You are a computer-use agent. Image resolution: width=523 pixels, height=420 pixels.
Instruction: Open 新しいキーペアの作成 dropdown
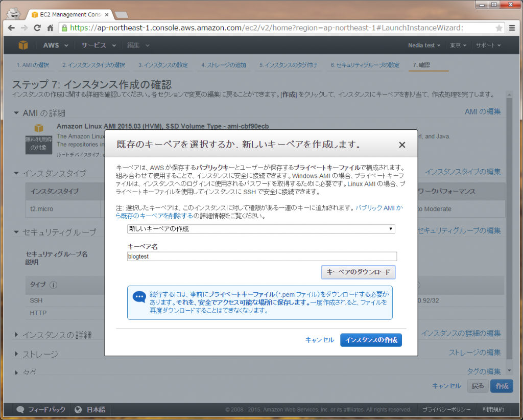pyautogui.click(x=261, y=229)
